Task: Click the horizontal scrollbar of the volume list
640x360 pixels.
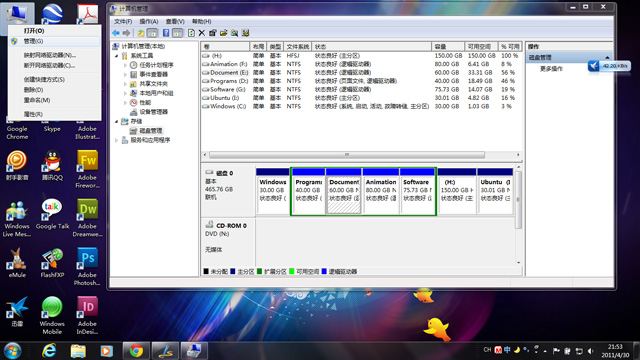Action: [347, 155]
